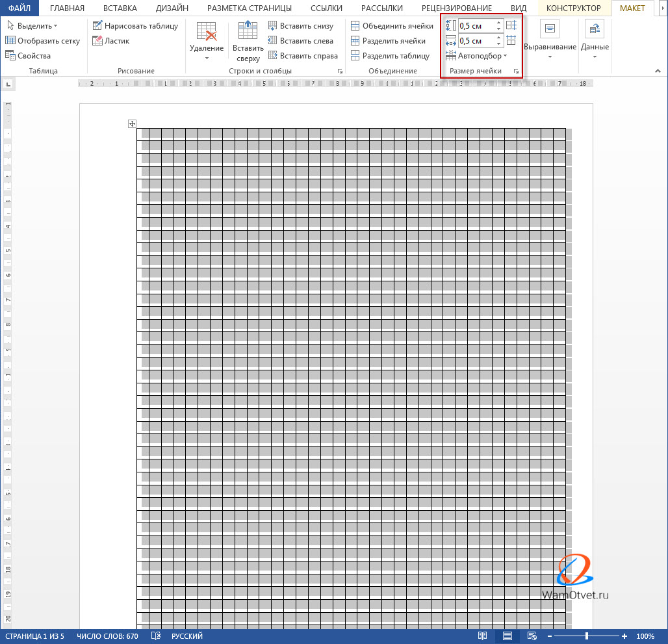The height and width of the screenshot is (644, 668).
Task: Switch to read mode view
Action: click(483, 636)
